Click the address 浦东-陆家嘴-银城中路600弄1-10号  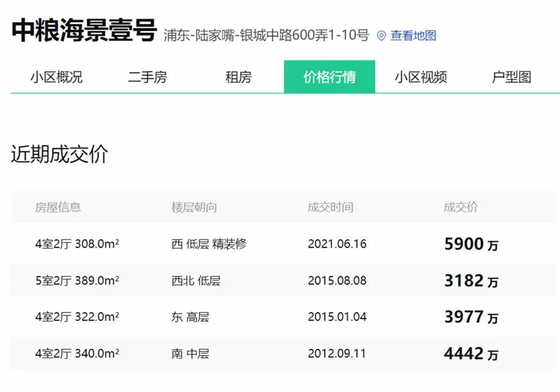266,35
